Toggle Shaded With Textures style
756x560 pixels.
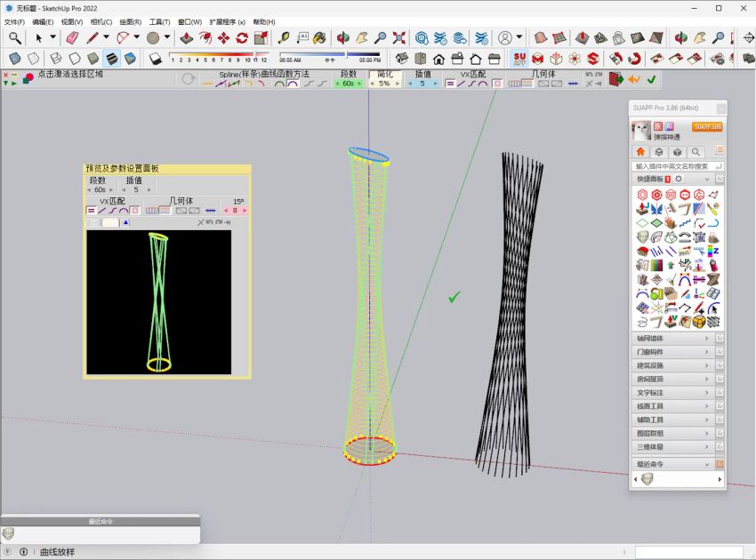pos(112,59)
